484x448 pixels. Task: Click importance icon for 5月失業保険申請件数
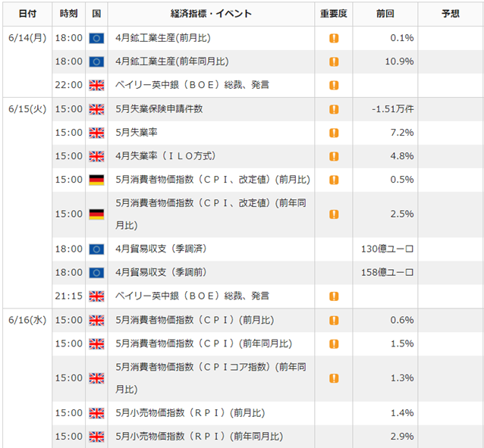click(334, 109)
